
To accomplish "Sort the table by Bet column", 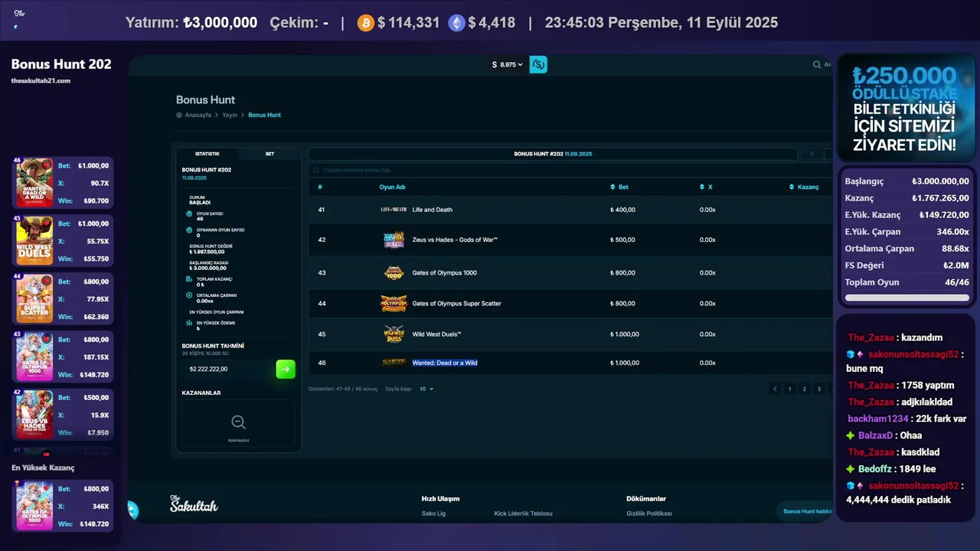I will (619, 187).
